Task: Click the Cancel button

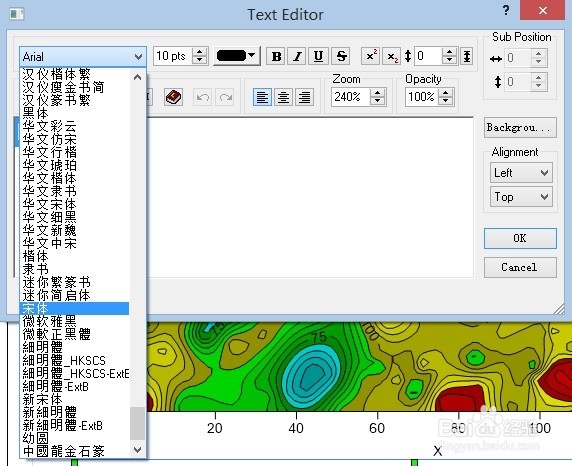Action: click(x=520, y=267)
